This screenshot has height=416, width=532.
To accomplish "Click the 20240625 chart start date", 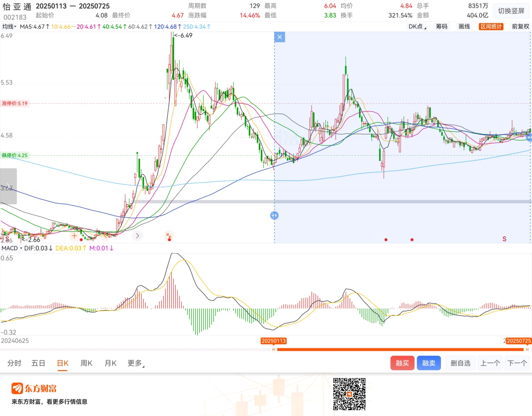I will (x=15, y=341).
